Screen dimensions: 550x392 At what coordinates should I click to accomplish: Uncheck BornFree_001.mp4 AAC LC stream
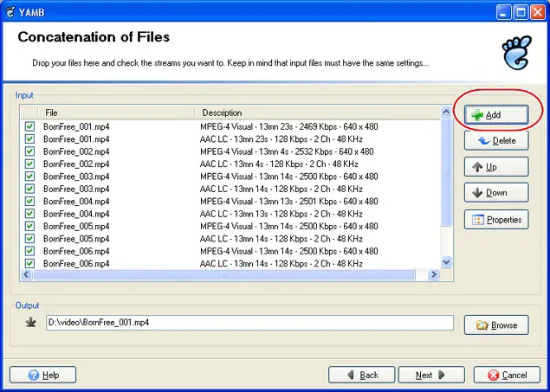click(29, 138)
